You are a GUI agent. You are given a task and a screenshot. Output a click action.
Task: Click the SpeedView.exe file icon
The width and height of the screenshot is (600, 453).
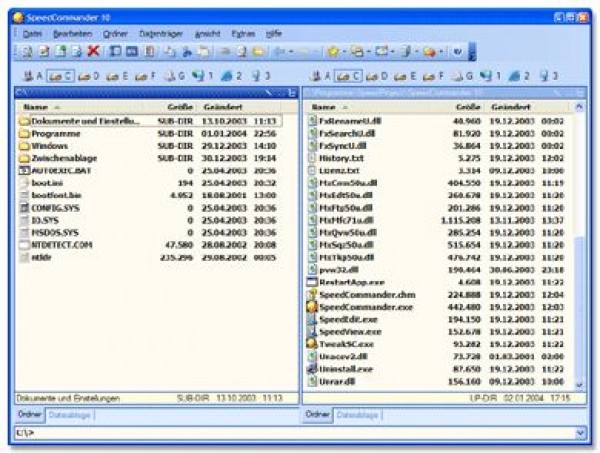pos(312,331)
